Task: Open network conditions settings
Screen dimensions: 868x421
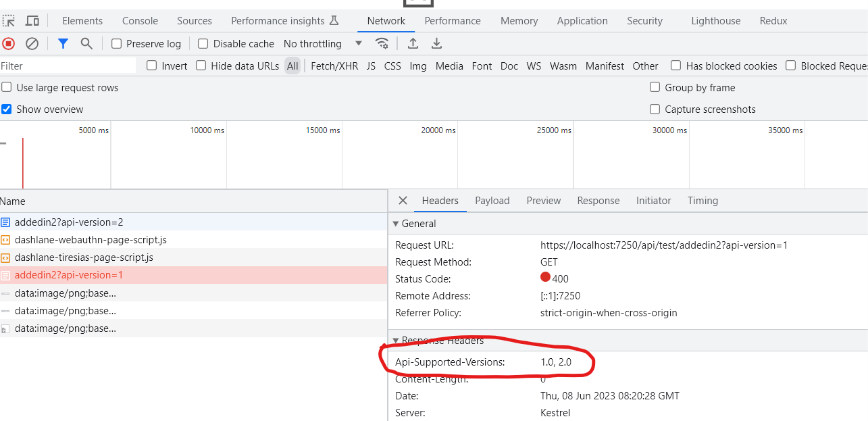Action: click(382, 43)
